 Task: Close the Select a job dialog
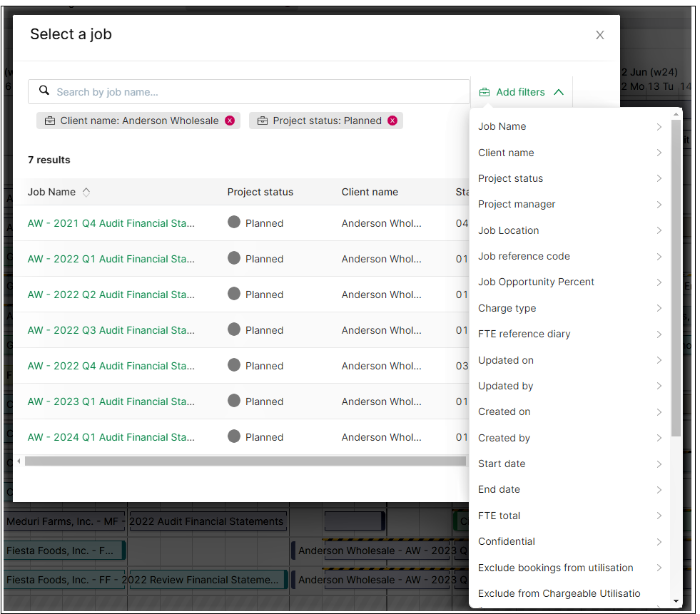[x=600, y=35]
